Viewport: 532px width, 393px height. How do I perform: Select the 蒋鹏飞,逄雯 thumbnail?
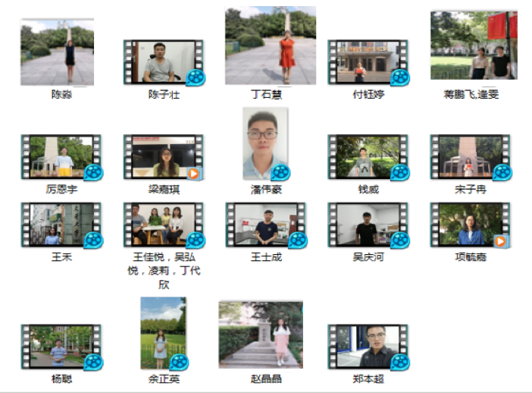[x=474, y=46]
